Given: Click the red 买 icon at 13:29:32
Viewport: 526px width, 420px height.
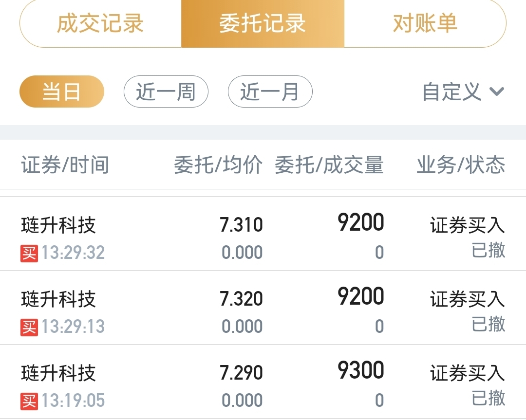Looking at the screenshot, I should (x=29, y=253).
